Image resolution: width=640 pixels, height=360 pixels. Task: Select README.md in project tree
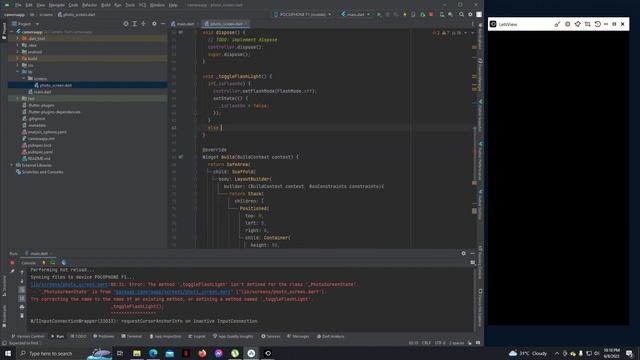(x=39, y=158)
